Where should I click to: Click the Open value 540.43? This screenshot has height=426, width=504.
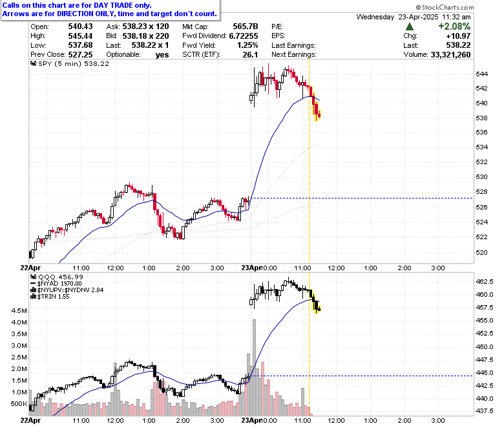(80, 27)
